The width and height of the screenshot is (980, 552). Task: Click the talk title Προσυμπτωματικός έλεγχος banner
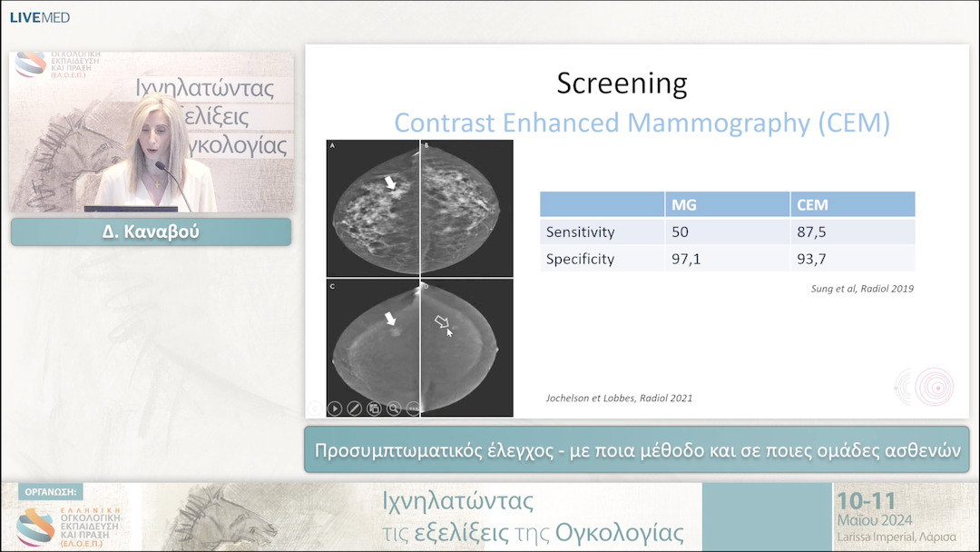637,450
